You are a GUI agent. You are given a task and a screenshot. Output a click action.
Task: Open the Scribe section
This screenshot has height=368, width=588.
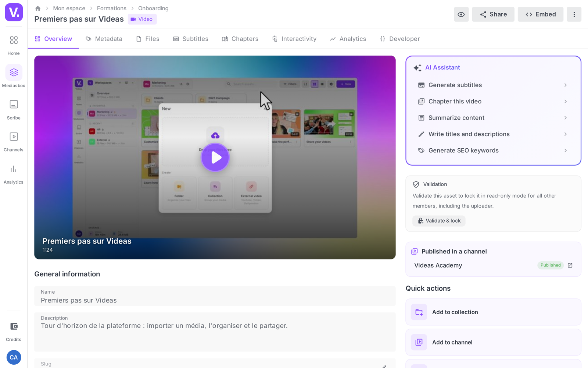click(x=14, y=110)
